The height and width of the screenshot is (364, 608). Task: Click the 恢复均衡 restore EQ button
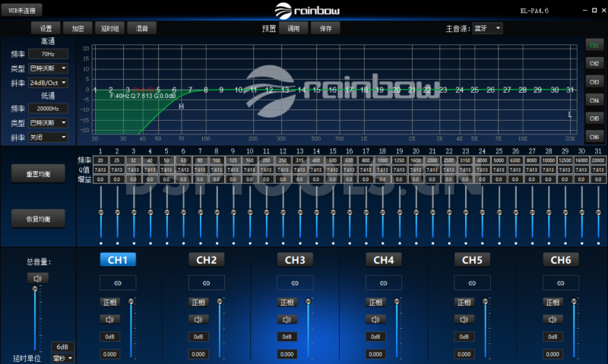pos(38,219)
